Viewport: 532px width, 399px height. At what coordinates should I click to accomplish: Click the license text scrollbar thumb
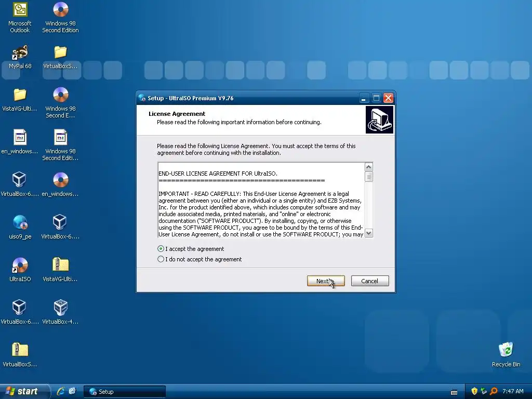point(368,177)
